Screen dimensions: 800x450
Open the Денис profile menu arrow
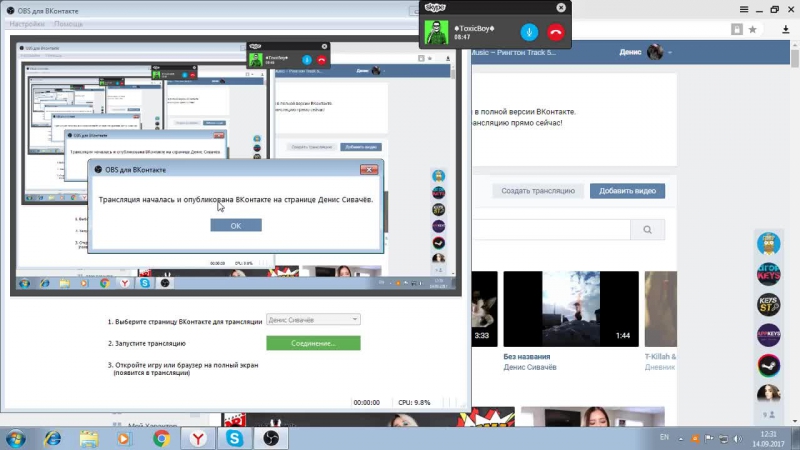click(670, 53)
